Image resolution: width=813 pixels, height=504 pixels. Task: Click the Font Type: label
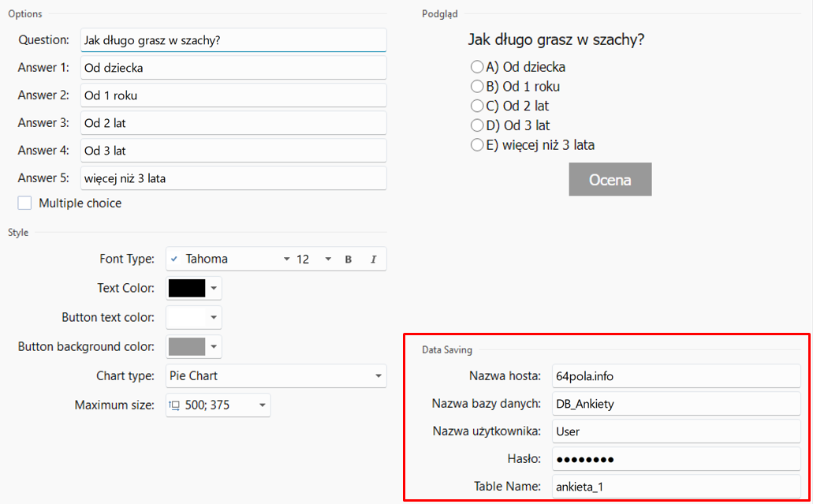(127, 259)
